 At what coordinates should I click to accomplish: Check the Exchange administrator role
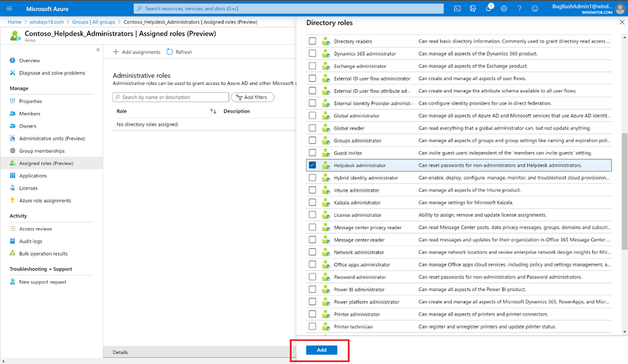coord(312,65)
